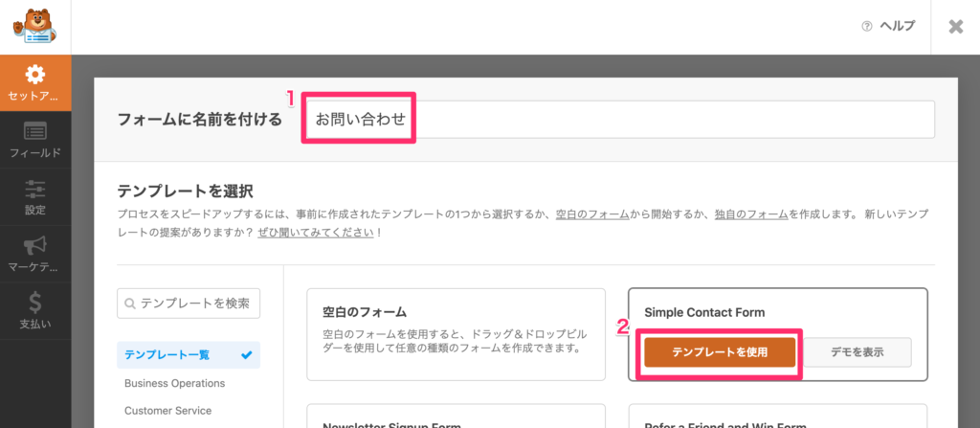Click the テンプレートを検索 search box
Screen dimensions: 980x428
tap(189, 304)
